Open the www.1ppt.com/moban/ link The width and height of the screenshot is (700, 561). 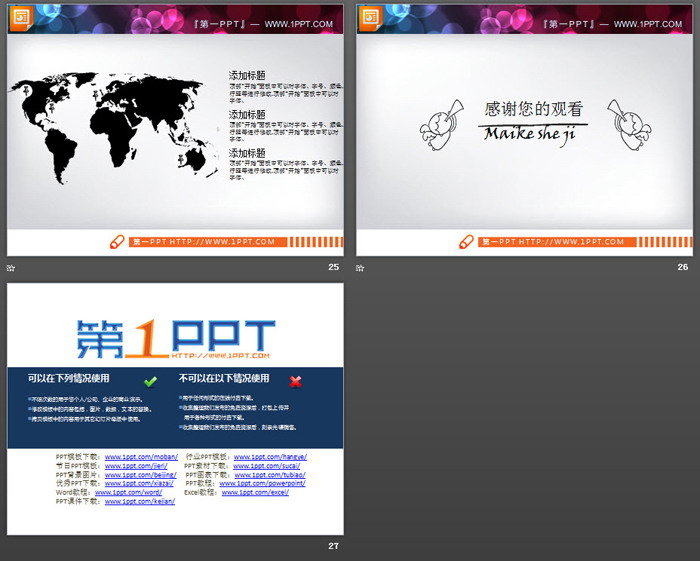(141, 457)
